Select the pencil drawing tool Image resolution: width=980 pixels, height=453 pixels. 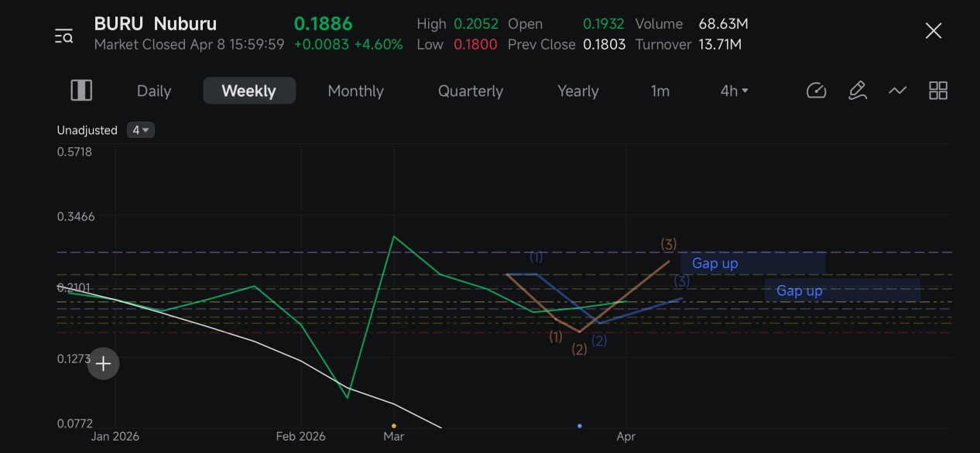click(858, 91)
